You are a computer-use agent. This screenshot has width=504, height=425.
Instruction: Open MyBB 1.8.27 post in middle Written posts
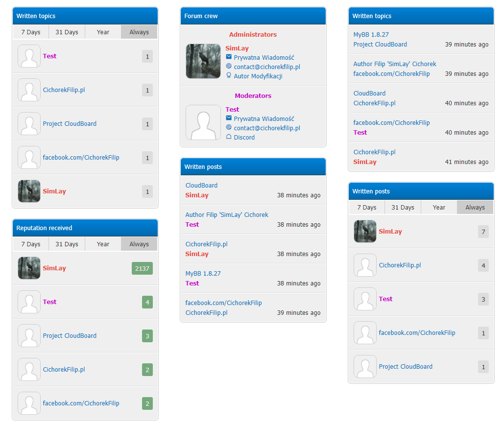pyautogui.click(x=203, y=274)
